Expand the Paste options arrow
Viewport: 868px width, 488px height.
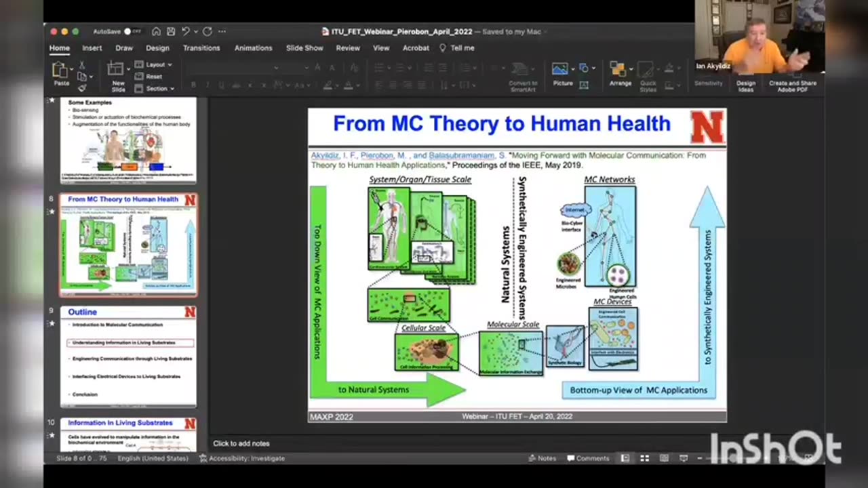[x=71, y=69]
